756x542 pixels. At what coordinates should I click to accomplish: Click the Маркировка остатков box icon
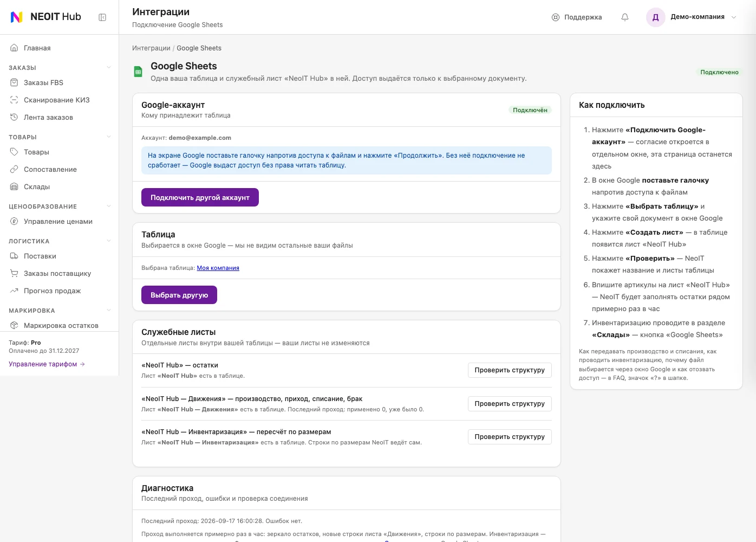pos(14,326)
